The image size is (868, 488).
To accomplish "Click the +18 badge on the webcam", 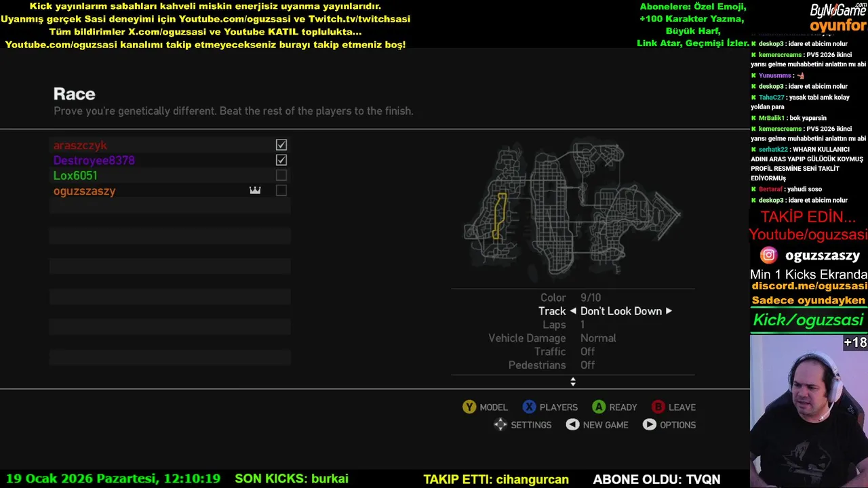I will pyautogui.click(x=855, y=343).
